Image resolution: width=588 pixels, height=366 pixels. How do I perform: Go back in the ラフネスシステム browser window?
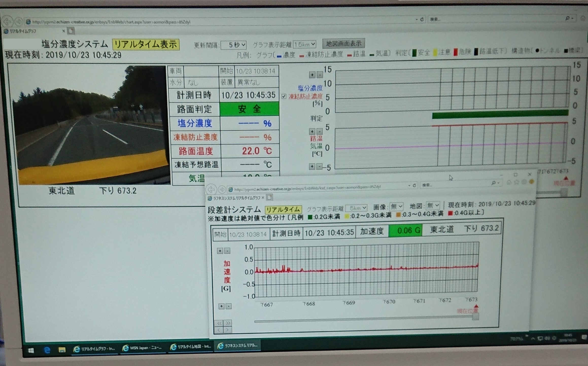pyautogui.click(x=211, y=189)
